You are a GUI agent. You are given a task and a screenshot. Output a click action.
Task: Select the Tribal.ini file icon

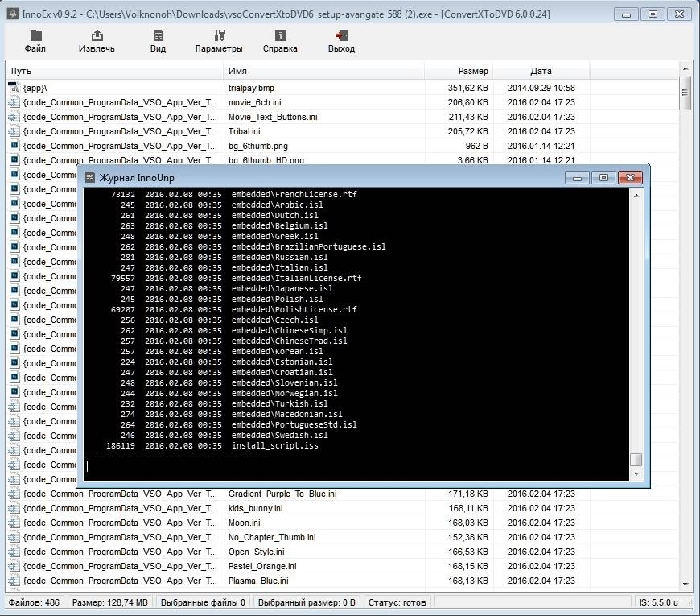point(14,131)
